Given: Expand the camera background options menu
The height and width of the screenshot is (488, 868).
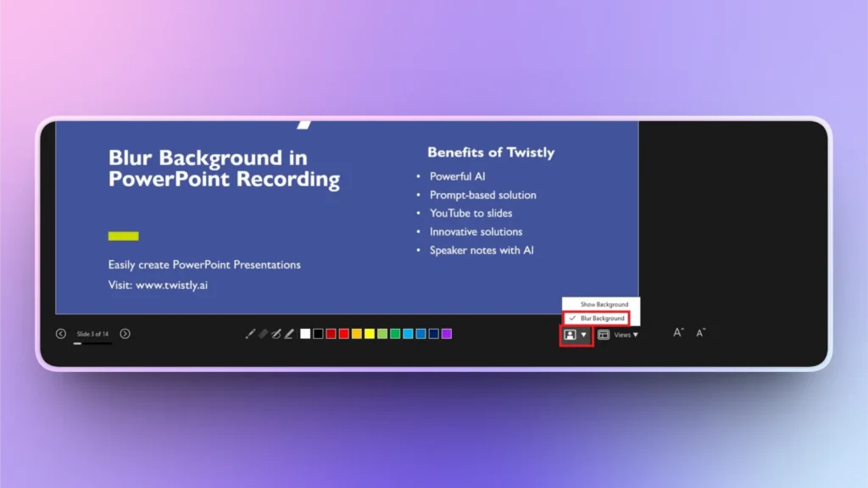Looking at the screenshot, I should [583, 334].
